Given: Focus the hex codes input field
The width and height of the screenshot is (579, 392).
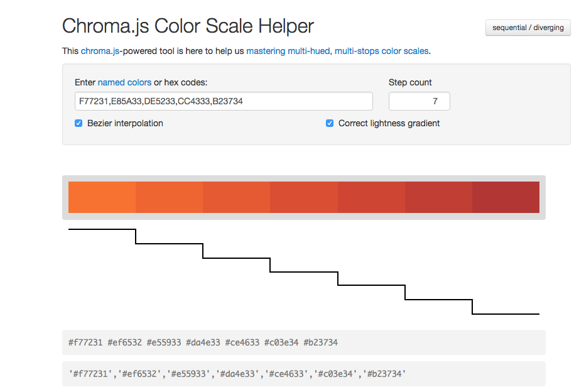Looking at the screenshot, I should pos(224,101).
